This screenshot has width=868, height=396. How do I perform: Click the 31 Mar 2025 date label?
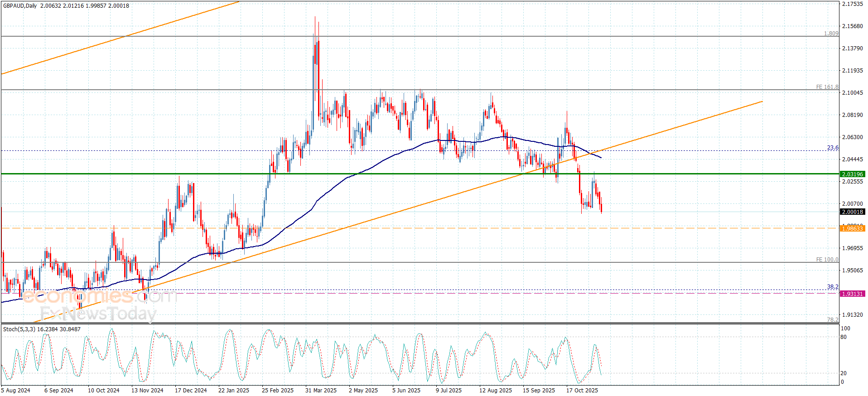pos(321,391)
